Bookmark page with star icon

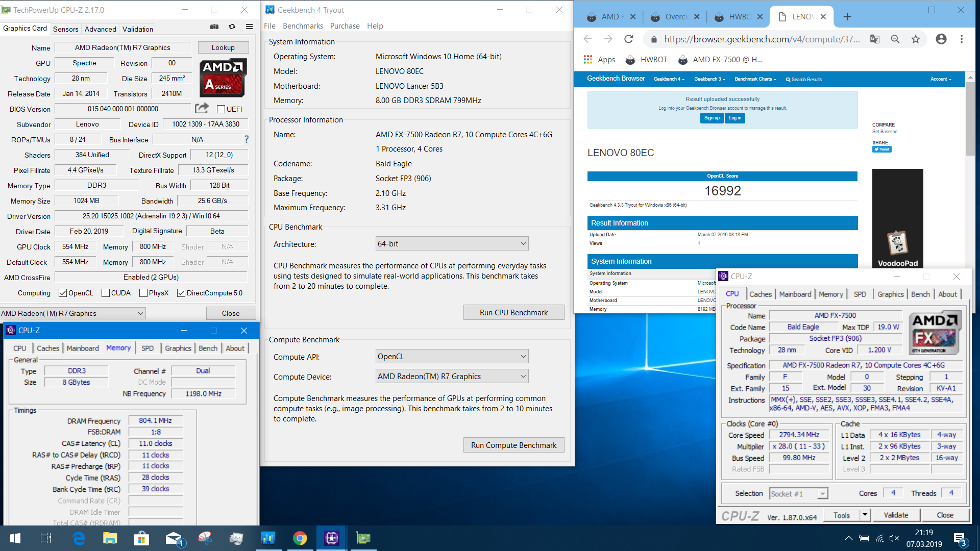click(x=916, y=39)
